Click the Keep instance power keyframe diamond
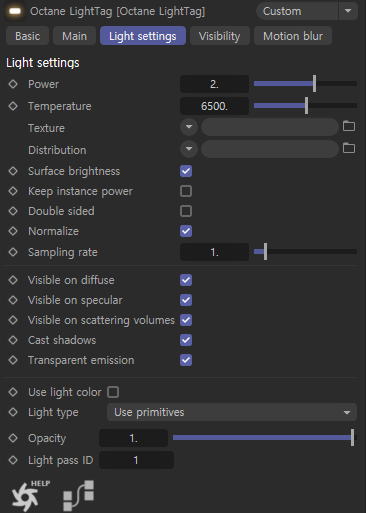366x513 pixels. 13,191
